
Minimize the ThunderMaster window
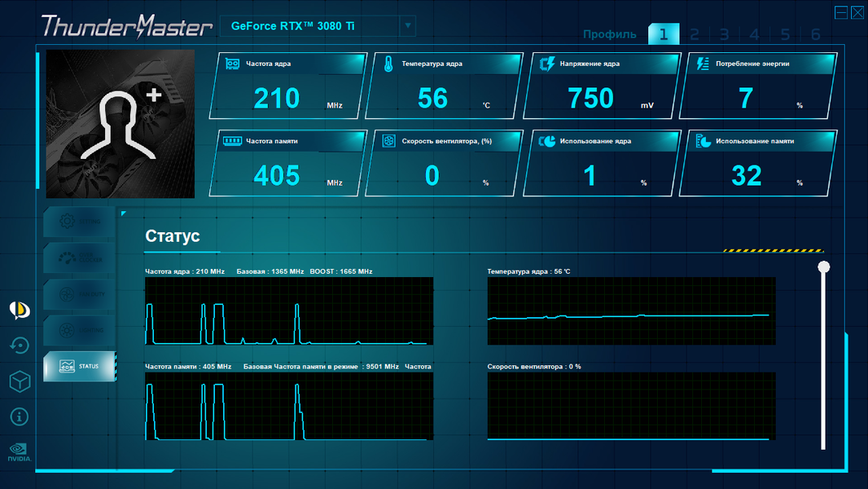pos(841,12)
